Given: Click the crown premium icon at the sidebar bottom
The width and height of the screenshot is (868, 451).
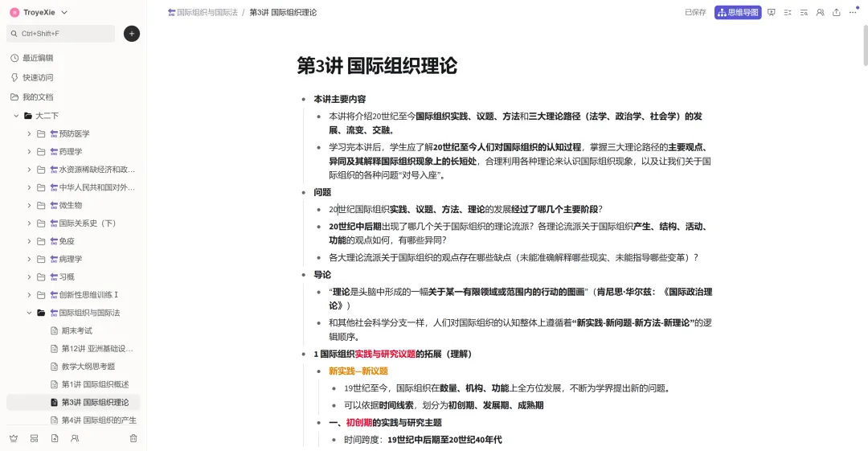Looking at the screenshot, I should pos(14,438).
